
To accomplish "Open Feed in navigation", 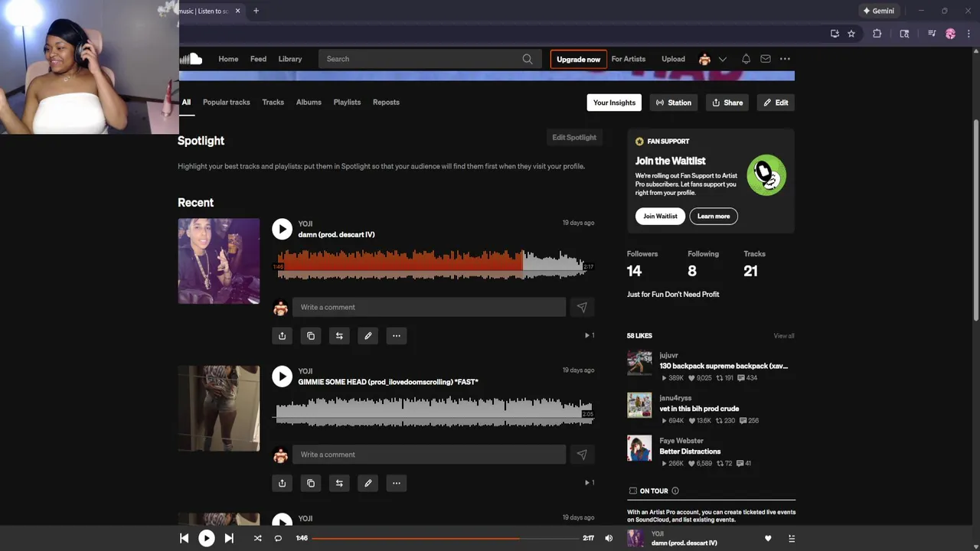I will pyautogui.click(x=258, y=59).
